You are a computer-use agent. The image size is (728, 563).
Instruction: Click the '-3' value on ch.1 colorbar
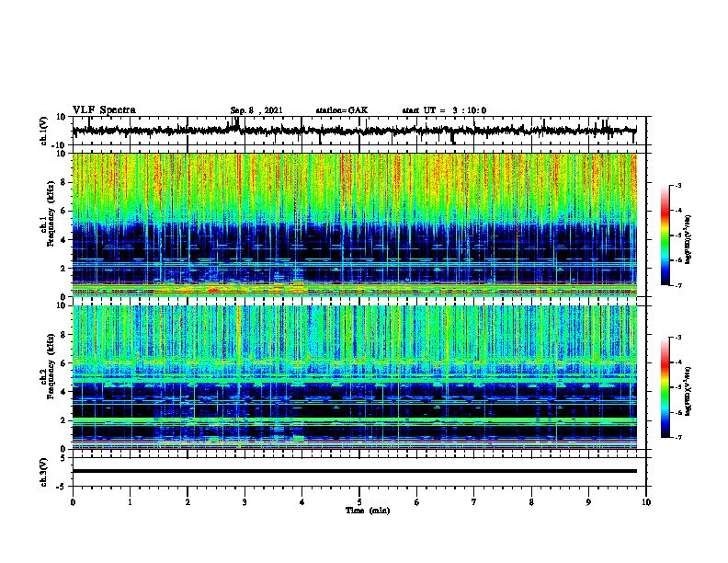(x=678, y=186)
